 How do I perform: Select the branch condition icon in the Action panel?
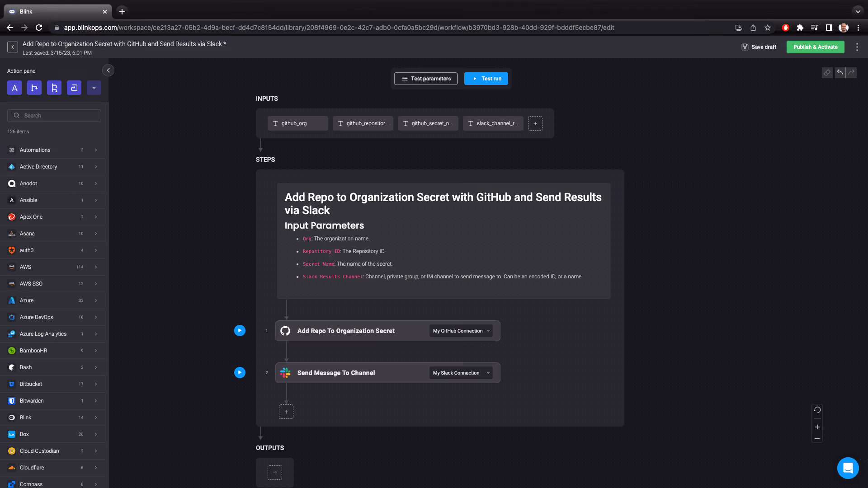click(x=34, y=88)
